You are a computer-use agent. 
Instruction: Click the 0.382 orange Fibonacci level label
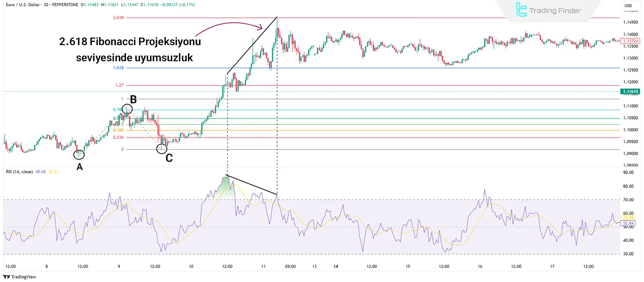[118, 130]
